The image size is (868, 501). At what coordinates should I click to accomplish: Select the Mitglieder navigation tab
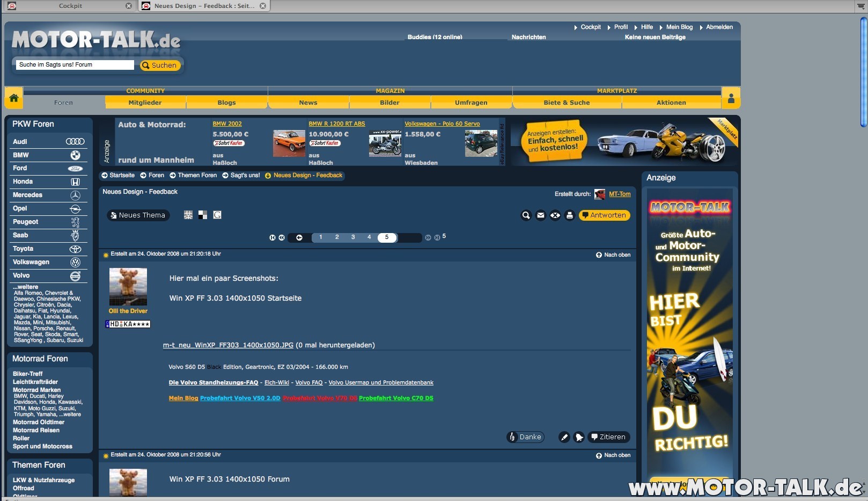pos(145,103)
